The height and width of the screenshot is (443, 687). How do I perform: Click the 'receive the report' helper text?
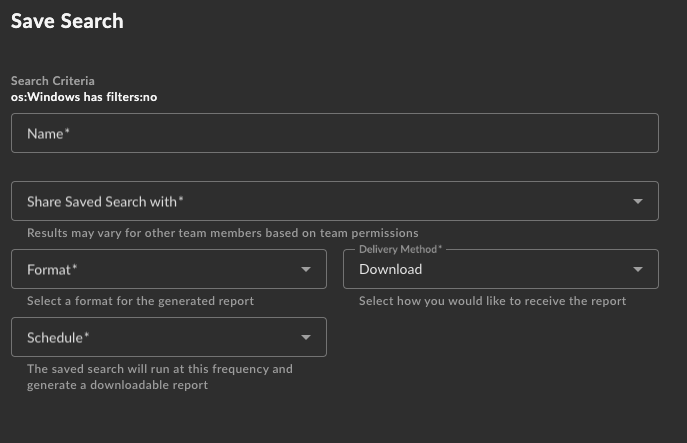(x=492, y=301)
